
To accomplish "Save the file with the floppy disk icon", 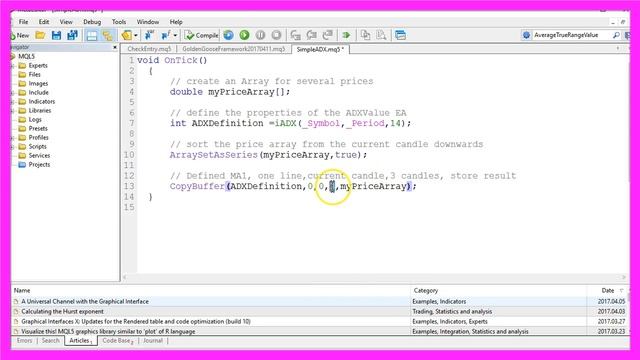I will click(56, 36).
